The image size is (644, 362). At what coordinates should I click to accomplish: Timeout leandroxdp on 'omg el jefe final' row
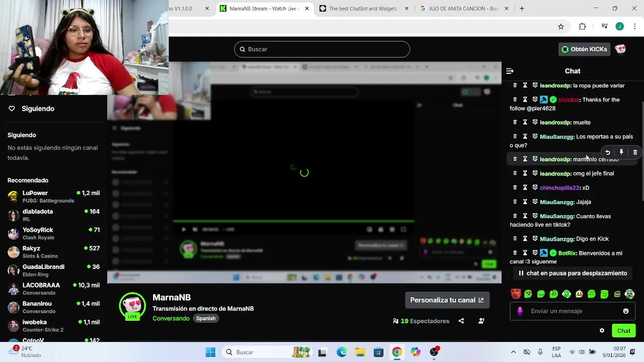tap(525, 173)
